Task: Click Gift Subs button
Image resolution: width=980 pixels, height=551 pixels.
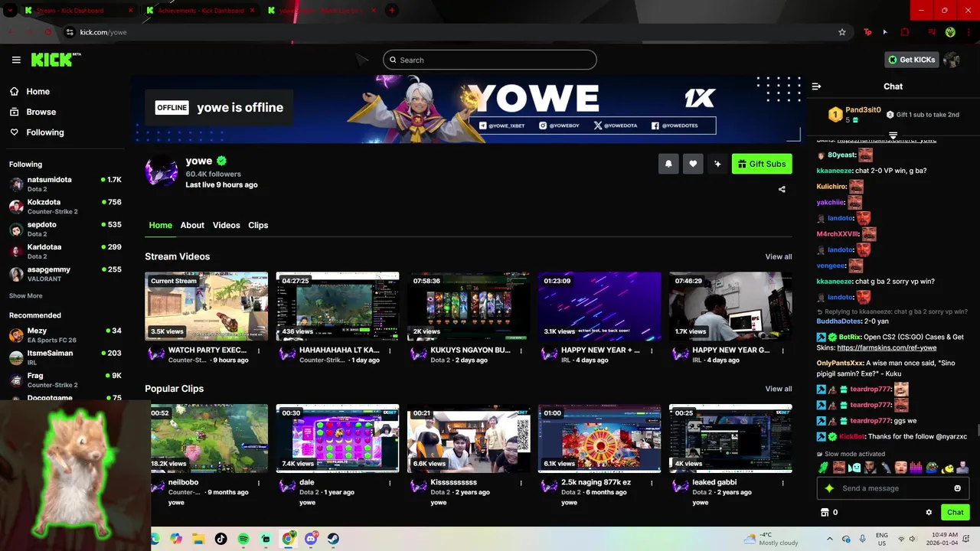Action: (762, 164)
